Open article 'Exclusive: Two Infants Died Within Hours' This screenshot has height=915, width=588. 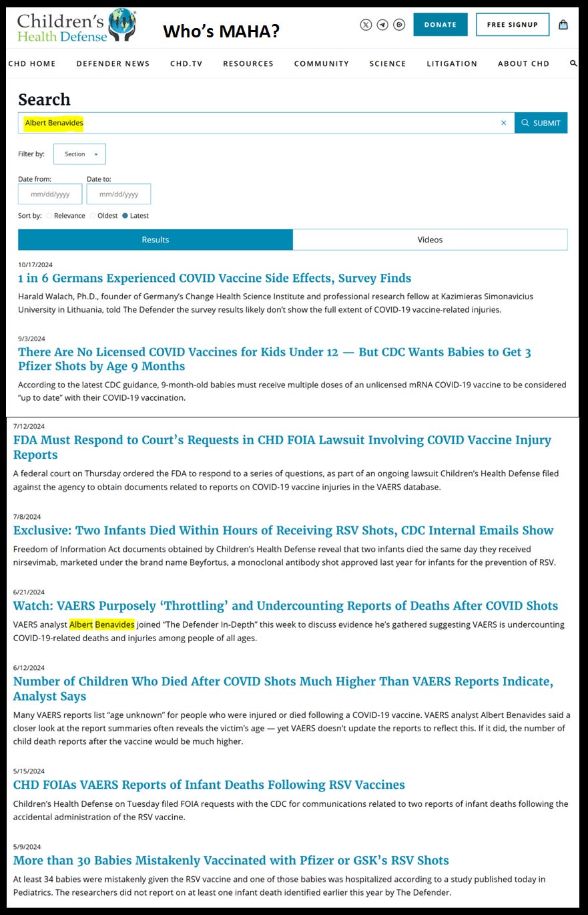284,530
